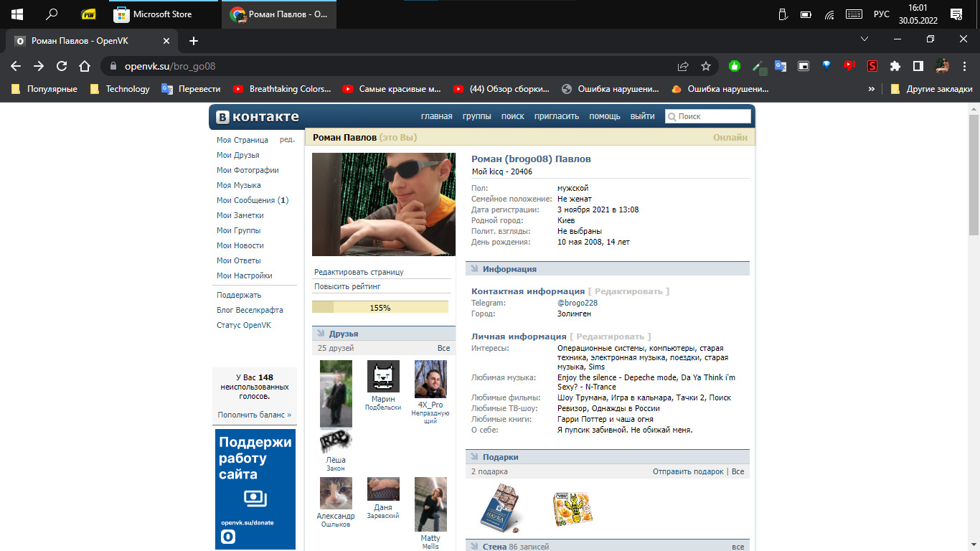Click the share page icon in address bar
980x551 pixels.
683,66
